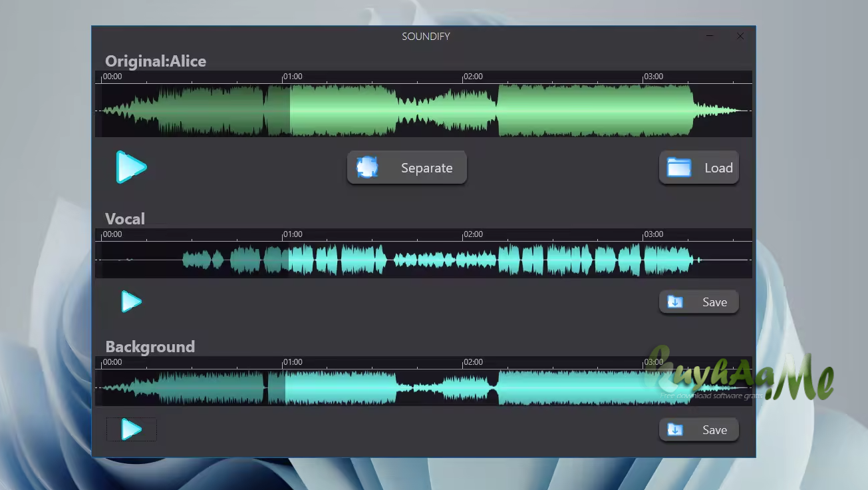Screen dimensions: 868x490
Task: Seek the Background waveform to 01:00 marker
Action: (293, 362)
